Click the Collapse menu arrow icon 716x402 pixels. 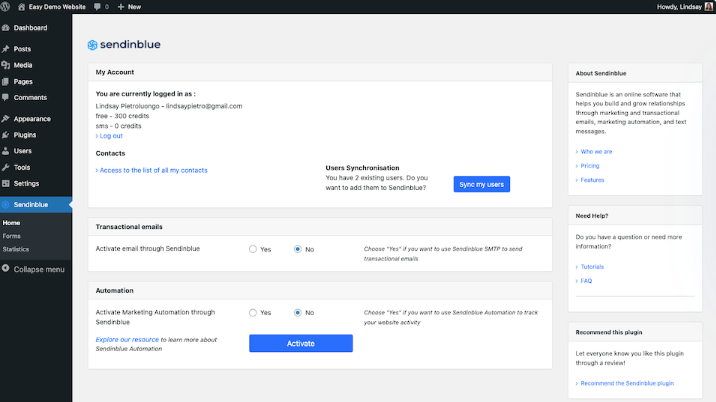pos(5,269)
